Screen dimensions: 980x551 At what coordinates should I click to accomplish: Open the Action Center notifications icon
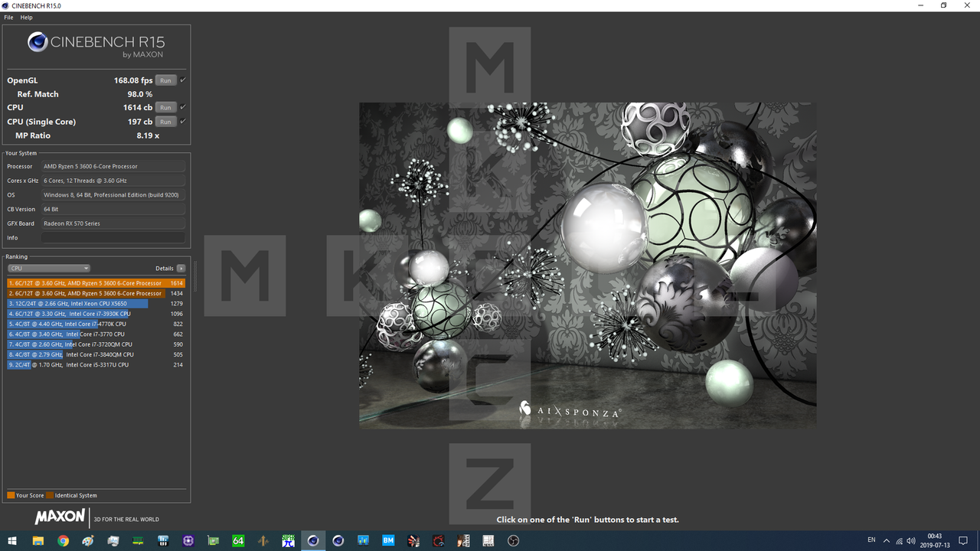coord(964,540)
